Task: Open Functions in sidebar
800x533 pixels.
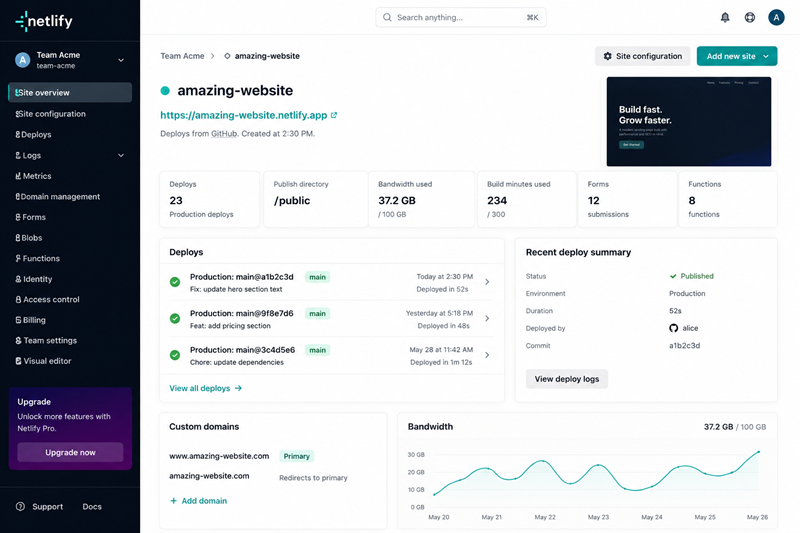Action: [70, 259]
